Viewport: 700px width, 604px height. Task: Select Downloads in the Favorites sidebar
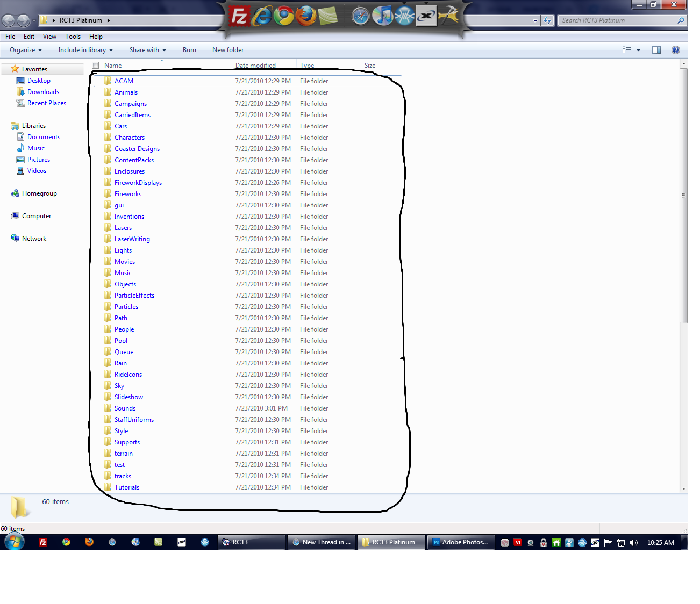[43, 92]
